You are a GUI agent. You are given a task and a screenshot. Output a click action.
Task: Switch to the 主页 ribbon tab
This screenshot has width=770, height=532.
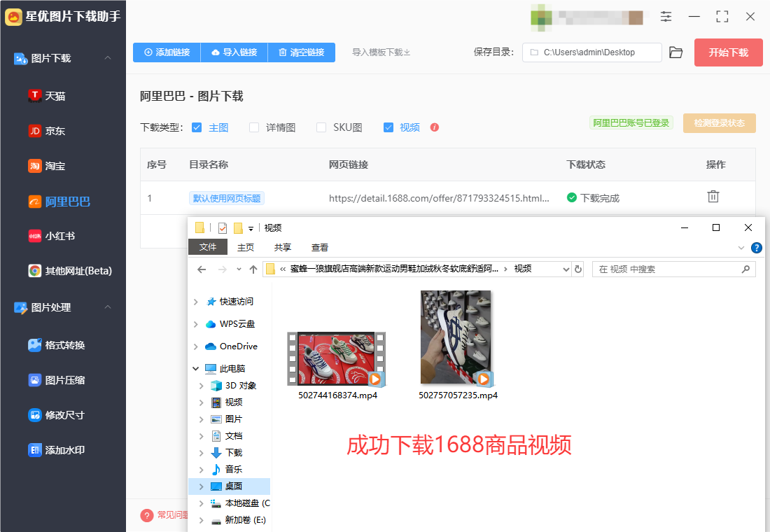click(x=246, y=248)
